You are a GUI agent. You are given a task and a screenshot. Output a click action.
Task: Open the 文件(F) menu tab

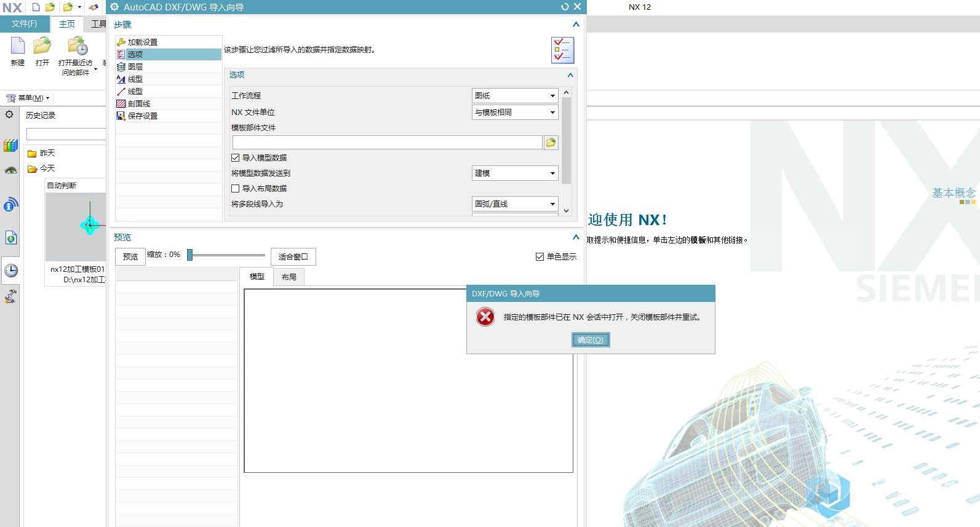click(24, 24)
